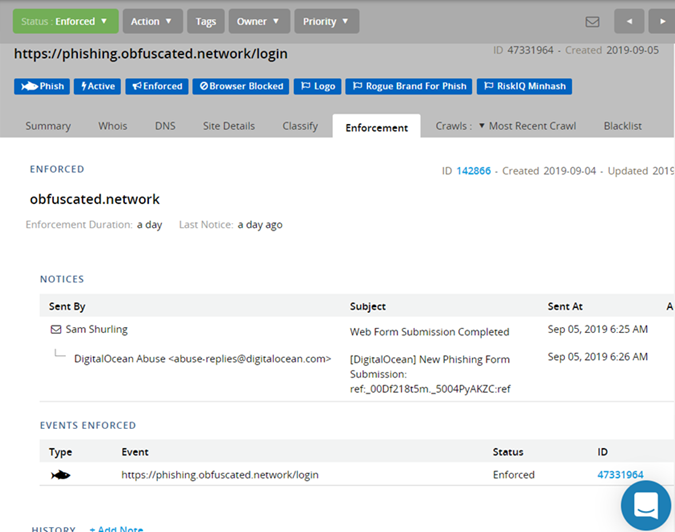Go to previous event with left arrow
The image size is (675, 532).
628,21
